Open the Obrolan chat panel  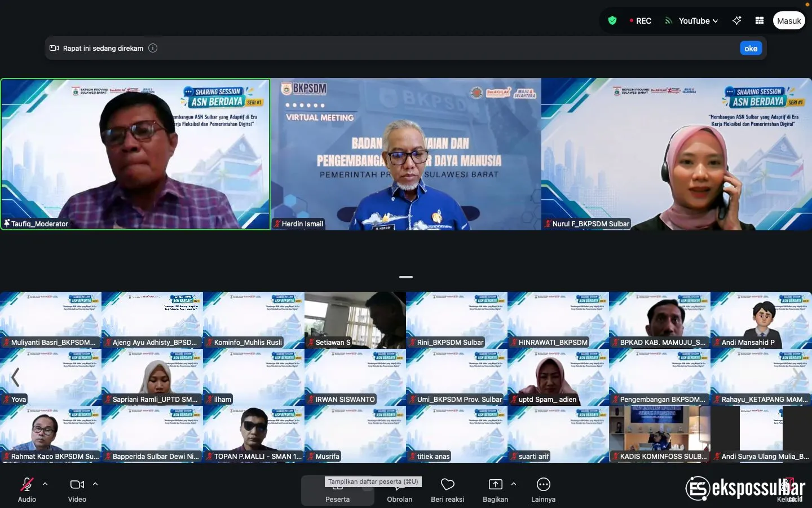click(400, 491)
